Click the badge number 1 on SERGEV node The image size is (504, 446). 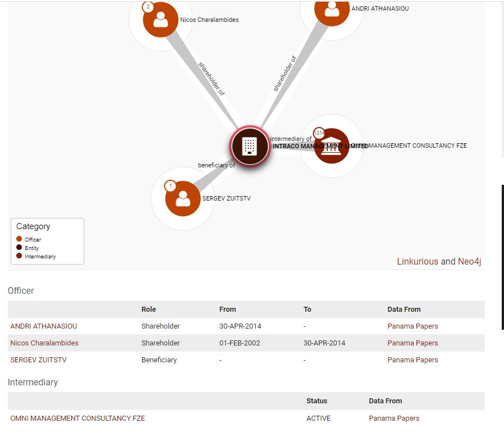(171, 186)
